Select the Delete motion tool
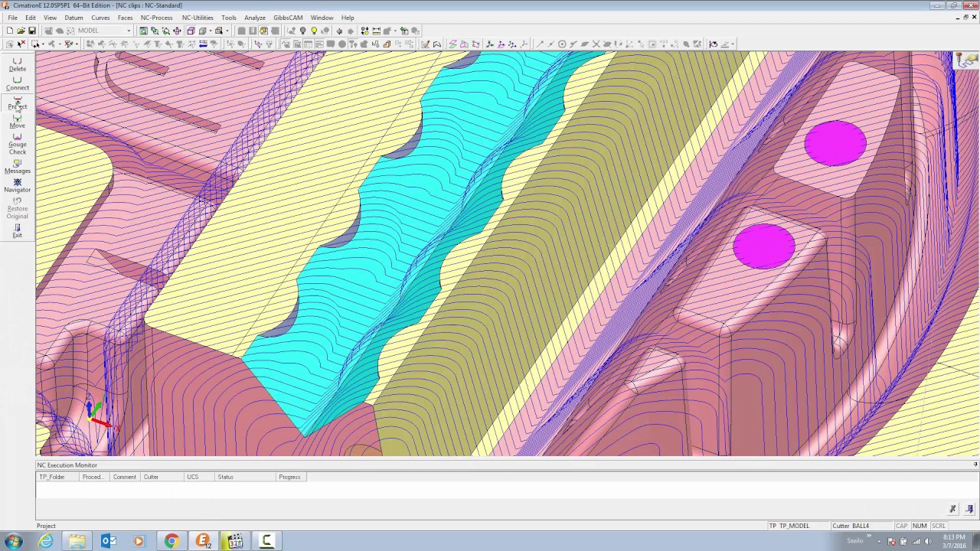 pos(17,64)
